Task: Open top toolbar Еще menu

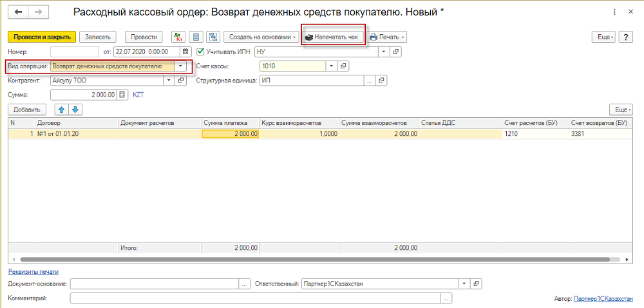Action: pos(603,37)
